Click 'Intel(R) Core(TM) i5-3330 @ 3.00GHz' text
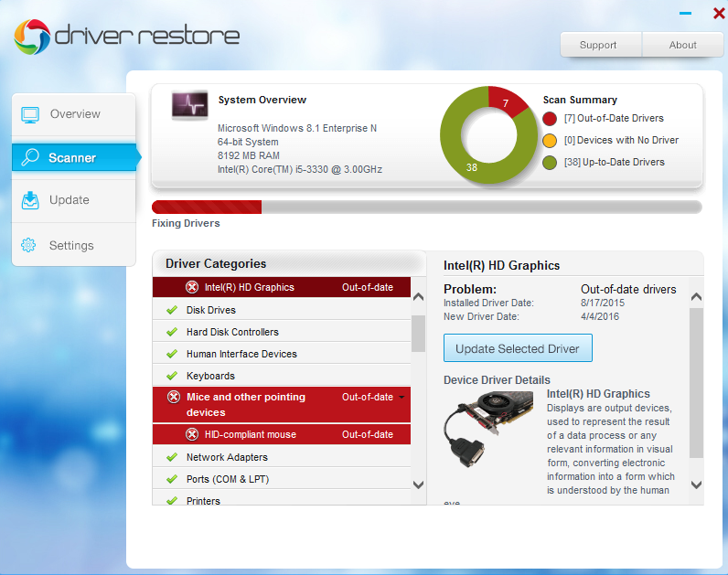This screenshot has width=728, height=575. [300, 169]
